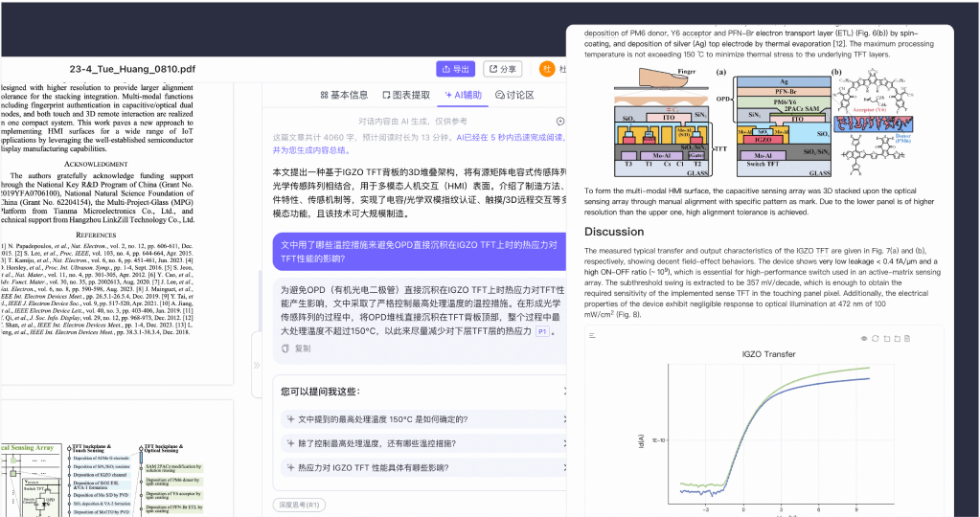980x517 pixels.
Task: Toggle the 深度思考(R1) deep thinking mode
Action: coord(299,505)
